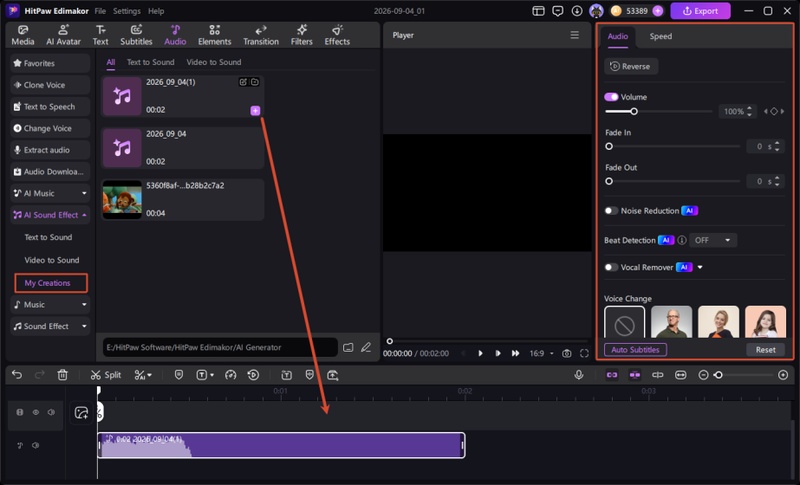This screenshot has width=800, height=485.
Task: Select the Video to Sound filter tab
Action: coord(214,62)
